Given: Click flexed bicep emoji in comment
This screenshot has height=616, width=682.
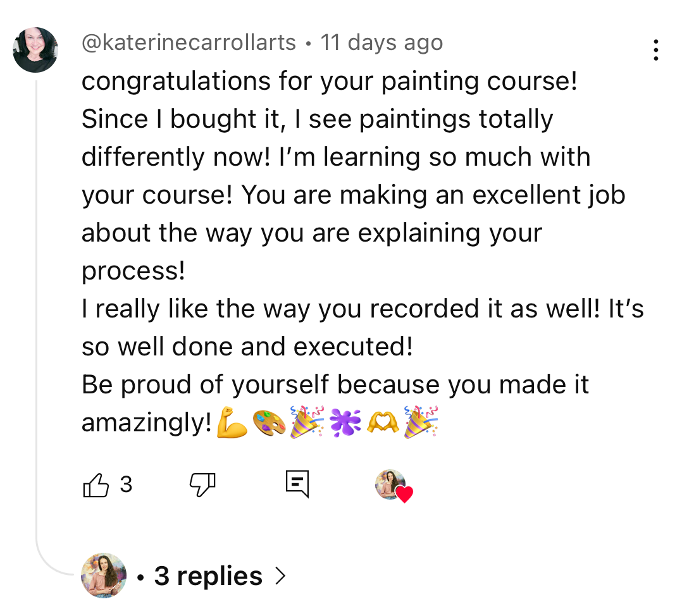Looking at the screenshot, I should click(x=231, y=423).
